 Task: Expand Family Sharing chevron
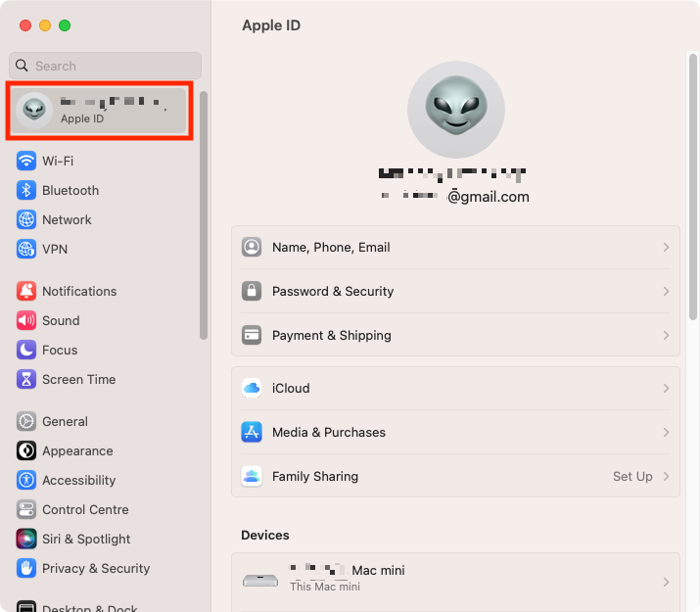pos(666,476)
